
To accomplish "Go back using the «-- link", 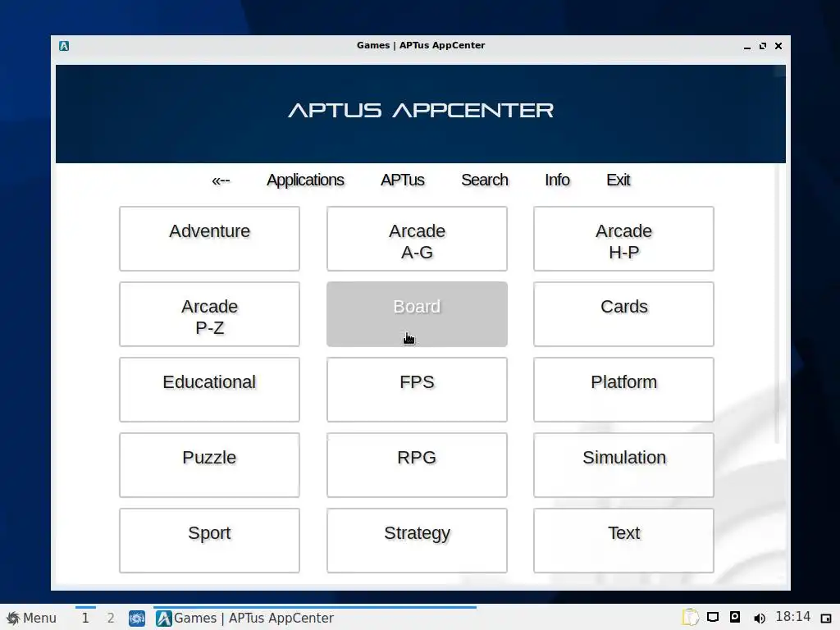I will pos(221,180).
